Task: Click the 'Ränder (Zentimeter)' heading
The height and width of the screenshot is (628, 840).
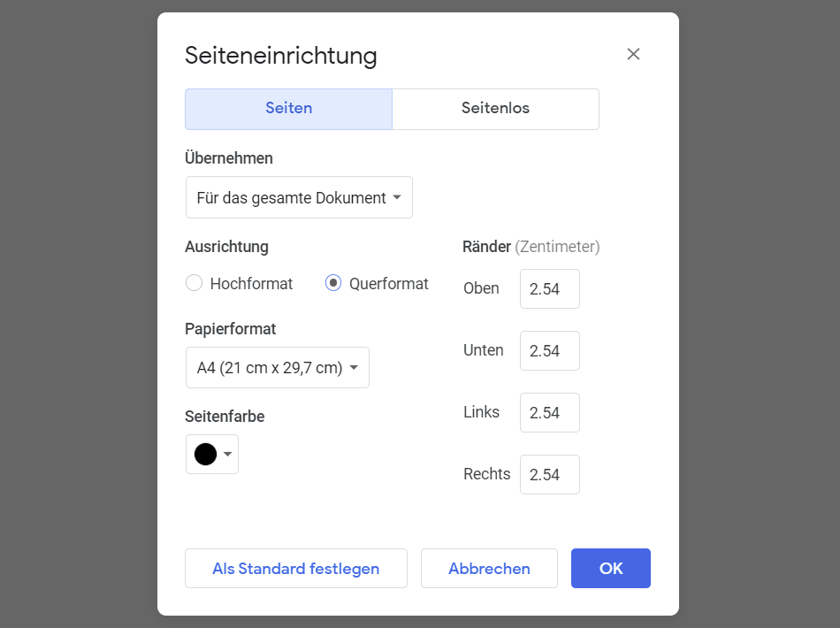Action: click(x=531, y=247)
